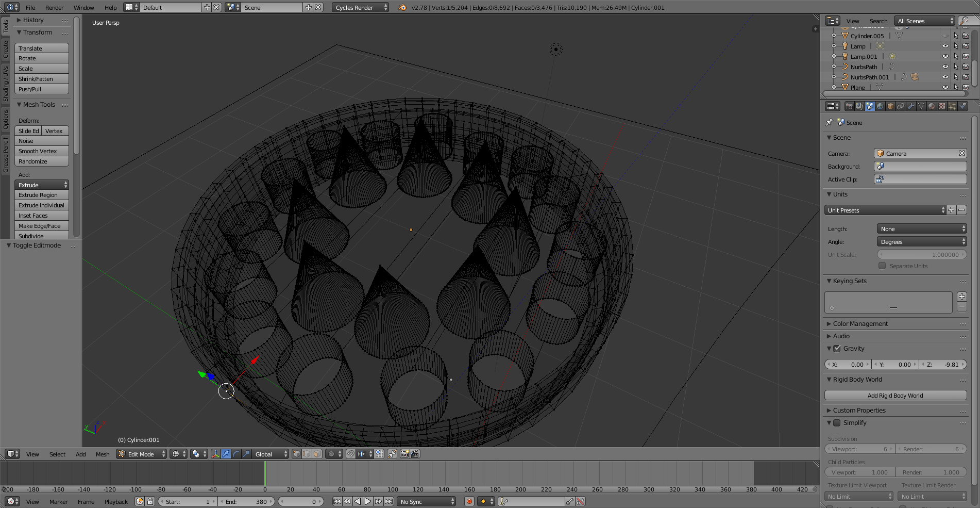This screenshot has height=508, width=980.
Task: Open the Physics properties tab
Action: tap(962, 106)
